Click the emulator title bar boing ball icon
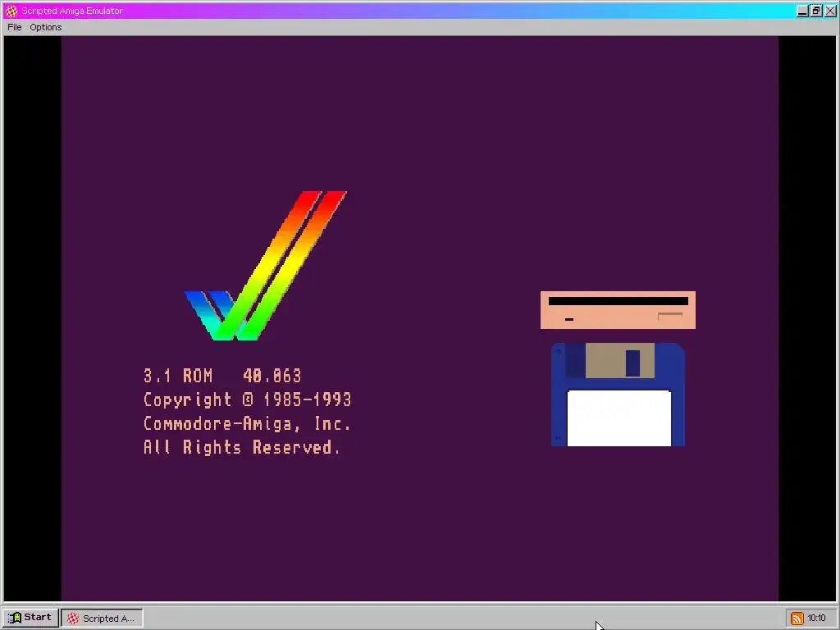 pyautogui.click(x=11, y=11)
